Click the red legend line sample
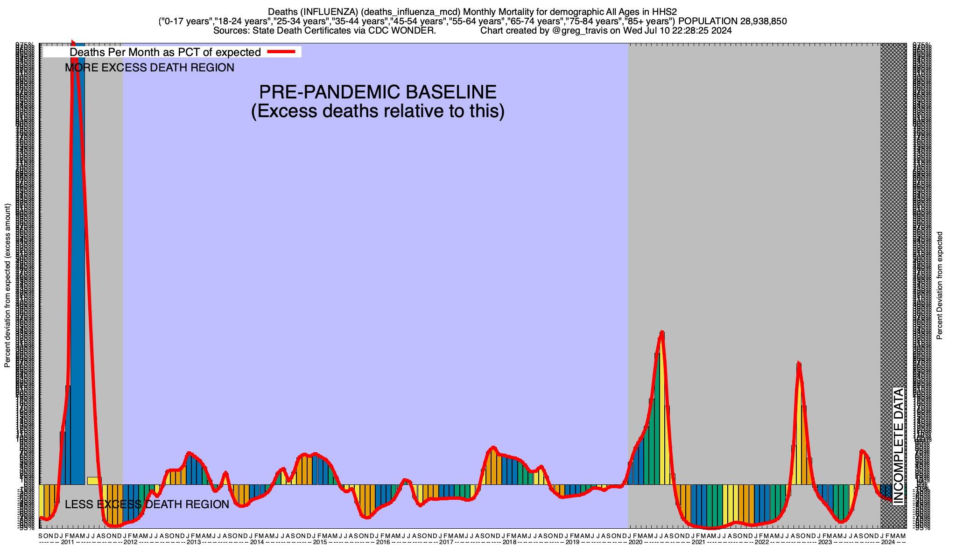This screenshot has height=560, width=956. point(281,52)
